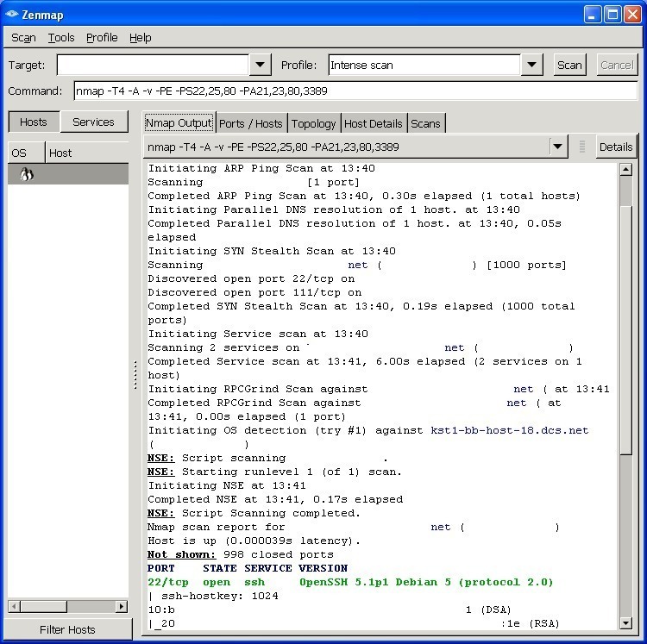
Task: Switch to the Ports / Hosts tab
Action: 251,123
